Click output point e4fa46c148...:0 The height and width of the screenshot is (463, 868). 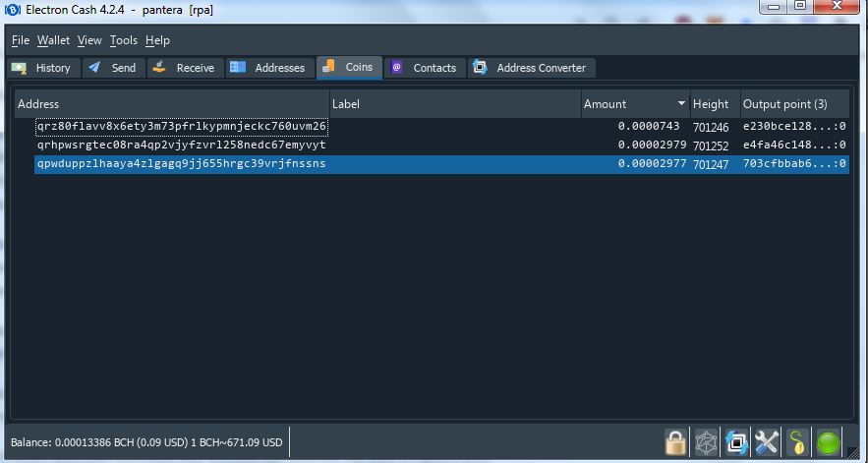pyautogui.click(x=794, y=145)
